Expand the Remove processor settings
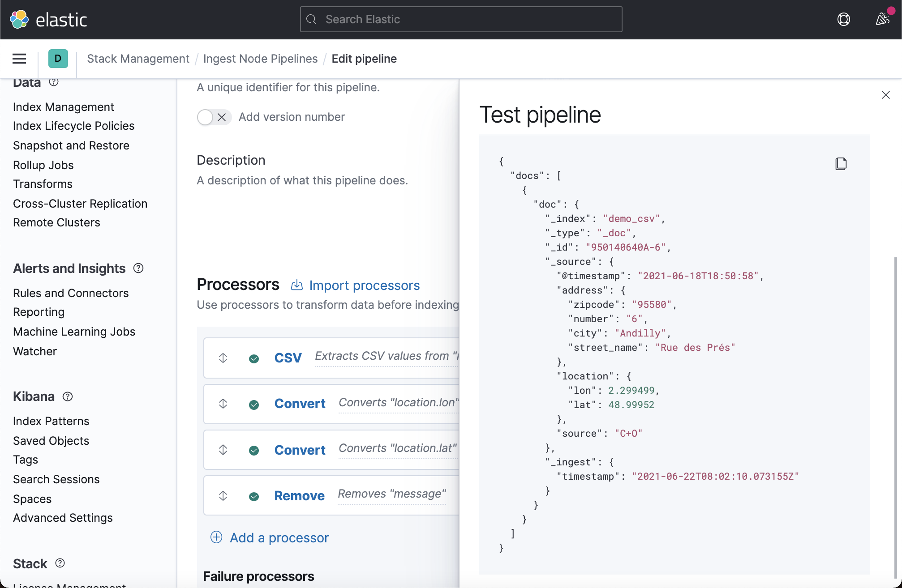The image size is (902, 588). pos(299,496)
